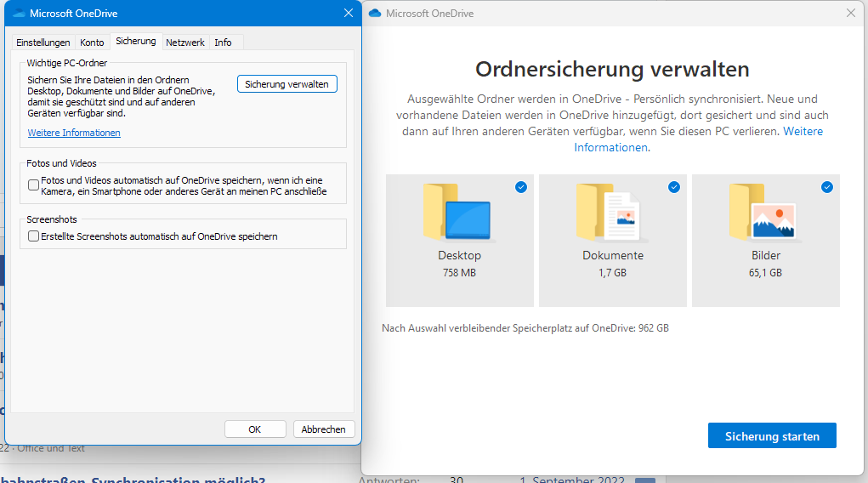Click Sicherung starten button
868x483 pixels.
pyautogui.click(x=772, y=436)
